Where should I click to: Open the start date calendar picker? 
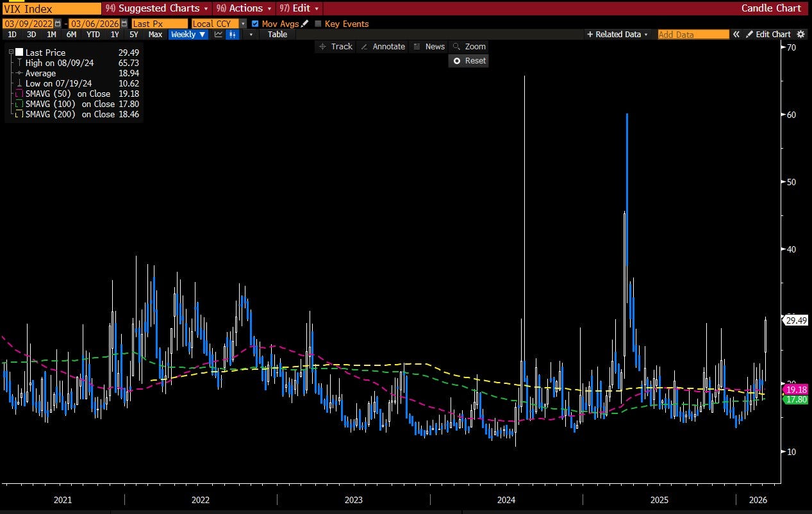click(x=58, y=24)
